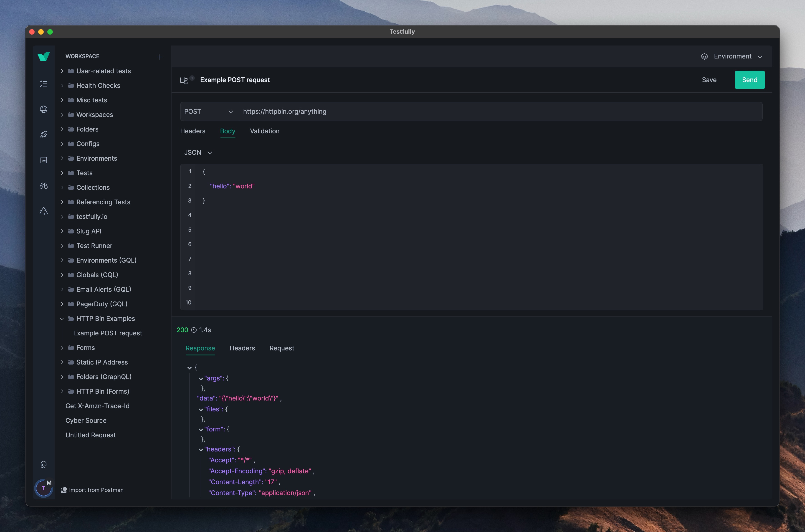Switch to the response Headers tab

[x=242, y=348]
